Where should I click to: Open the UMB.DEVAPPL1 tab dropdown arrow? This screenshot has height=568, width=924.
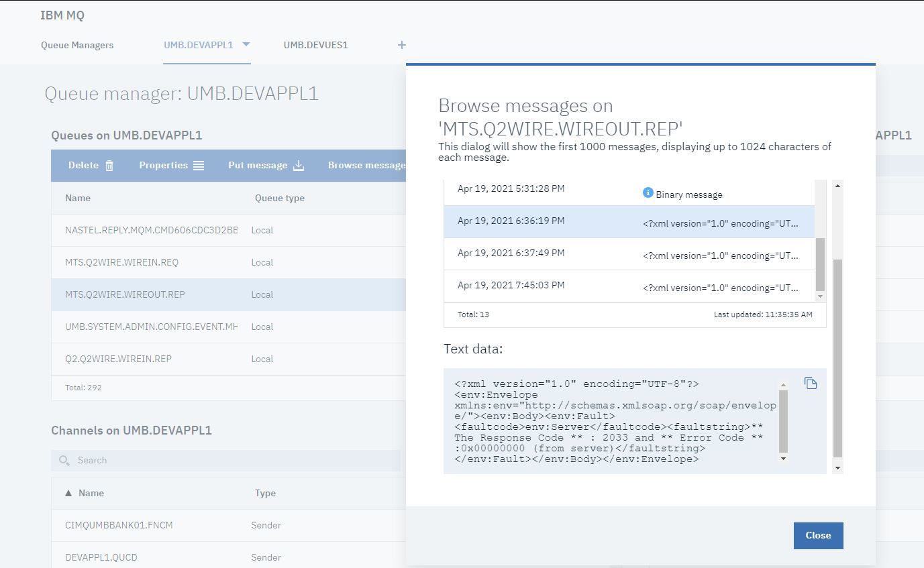pyautogui.click(x=246, y=44)
